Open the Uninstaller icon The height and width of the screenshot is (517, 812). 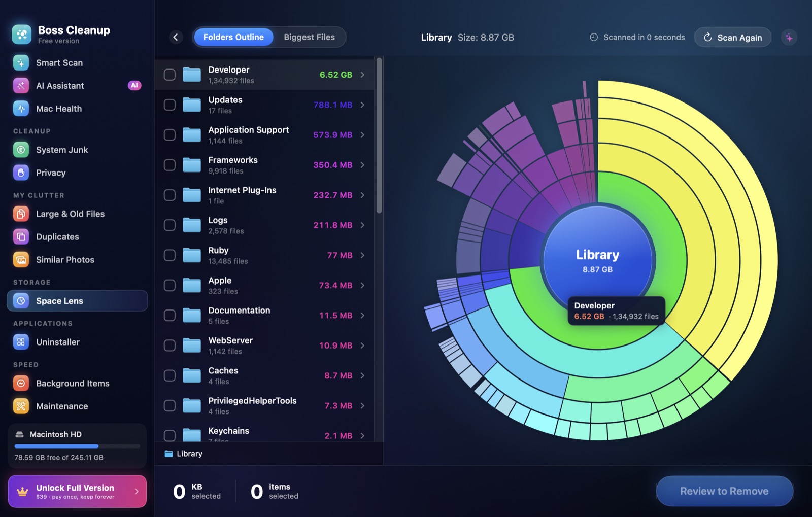[21, 342]
